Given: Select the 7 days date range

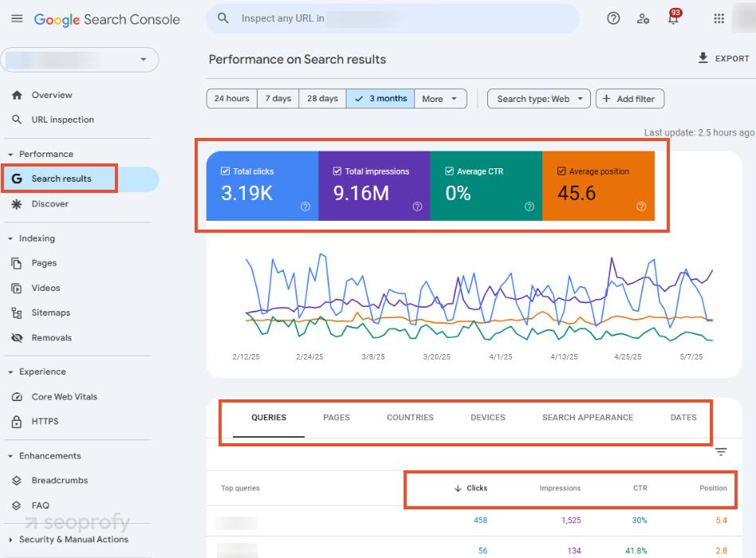Looking at the screenshot, I should coord(278,98).
